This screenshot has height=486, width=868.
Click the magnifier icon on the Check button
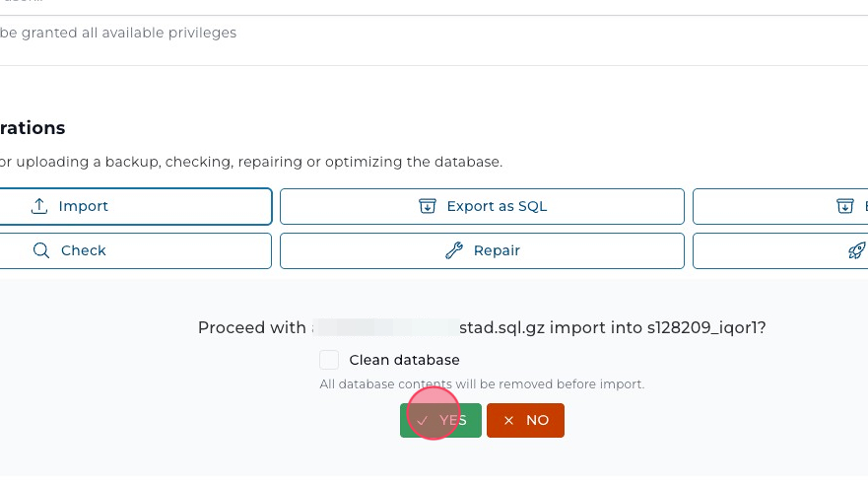[x=41, y=250]
